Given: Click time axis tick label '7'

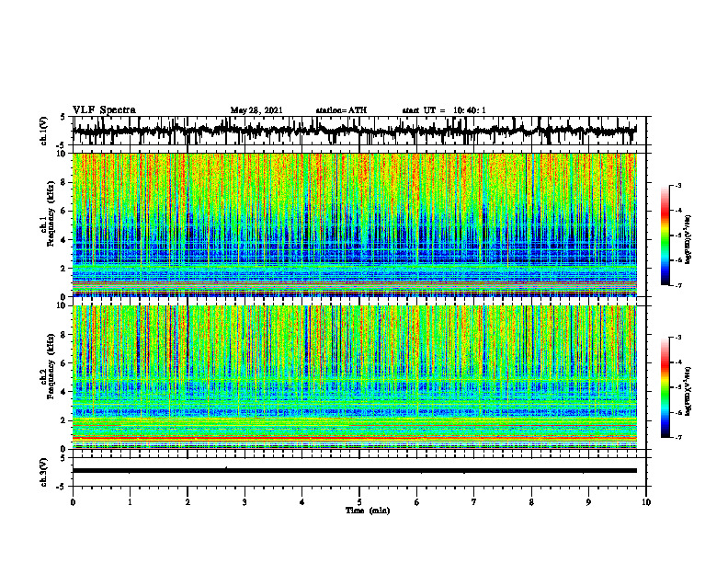Looking at the screenshot, I should point(474,502).
